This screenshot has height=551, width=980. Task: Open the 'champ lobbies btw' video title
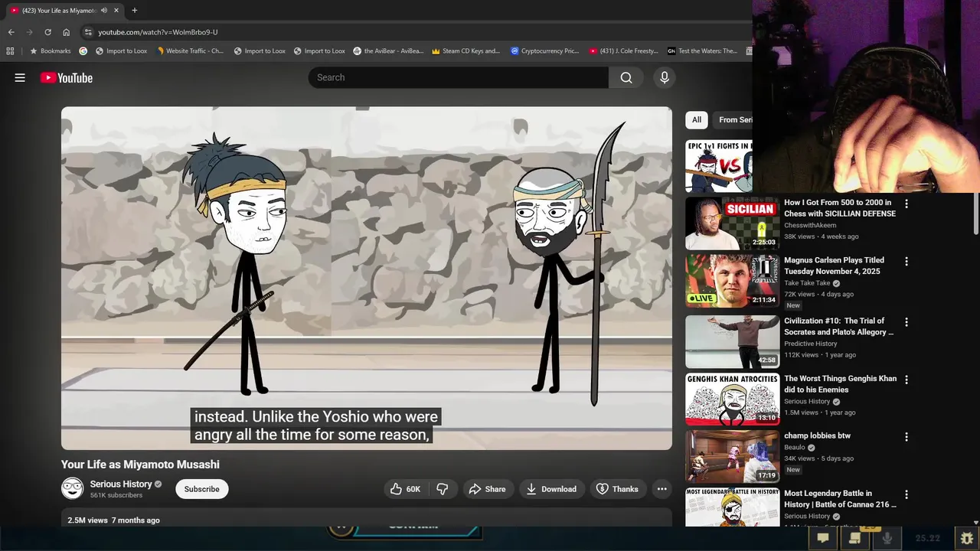tap(817, 435)
